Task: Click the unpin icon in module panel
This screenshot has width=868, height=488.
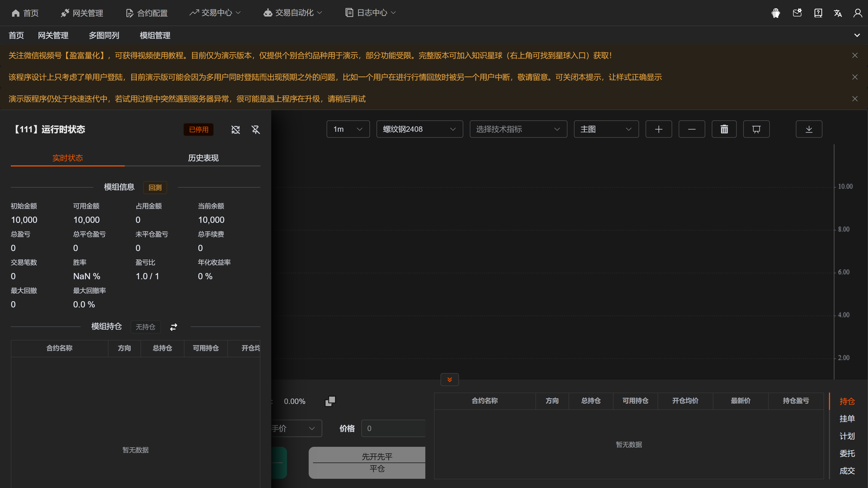Action: pos(256,130)
